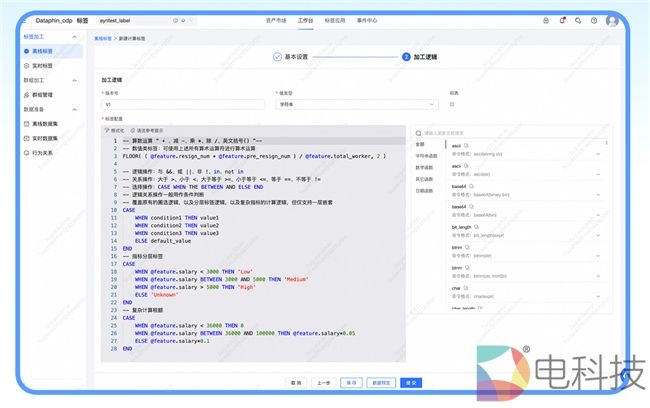Click the user avatar in top bar

click(612, 19)
